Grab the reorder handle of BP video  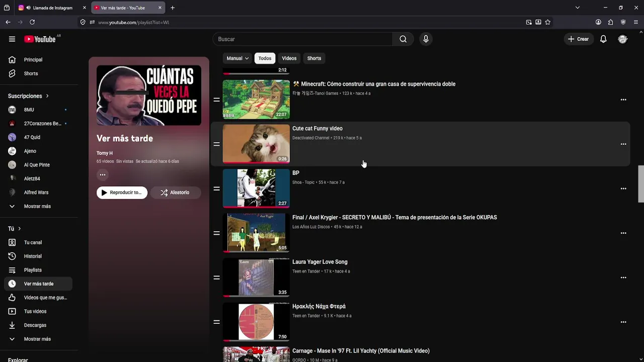[x=216, y=189]
